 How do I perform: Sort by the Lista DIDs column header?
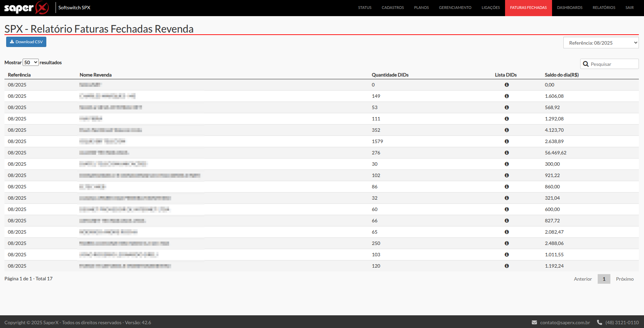point(506,75)
